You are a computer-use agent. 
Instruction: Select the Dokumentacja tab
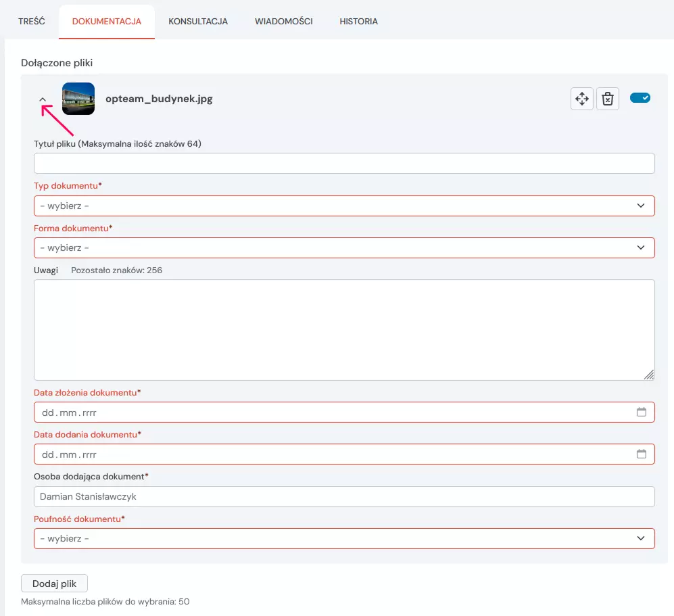(107, 22)
